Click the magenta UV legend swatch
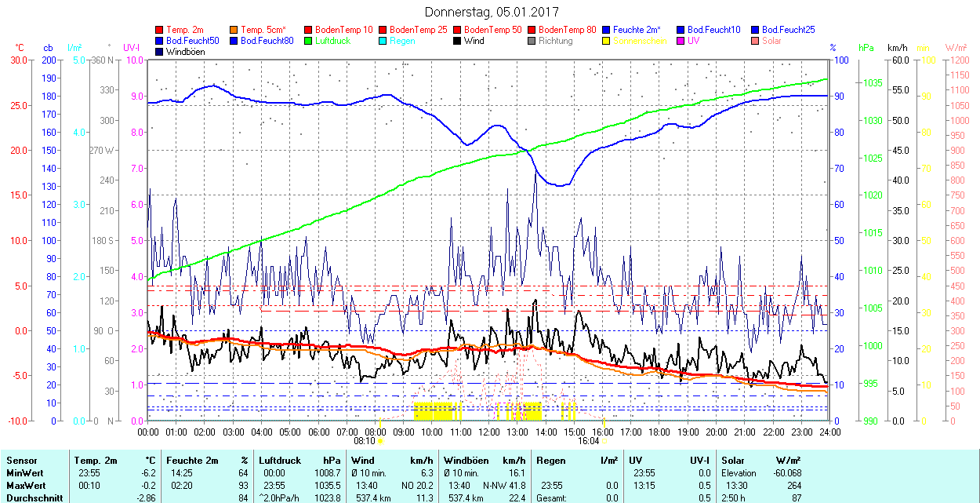980x503 pixels. 681,41
